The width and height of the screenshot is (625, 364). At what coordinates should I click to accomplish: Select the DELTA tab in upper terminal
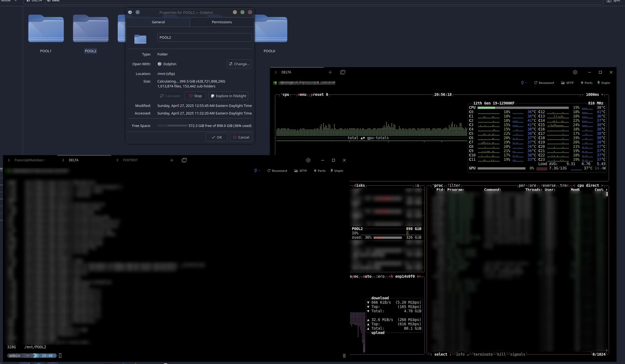tap(297, 72)
